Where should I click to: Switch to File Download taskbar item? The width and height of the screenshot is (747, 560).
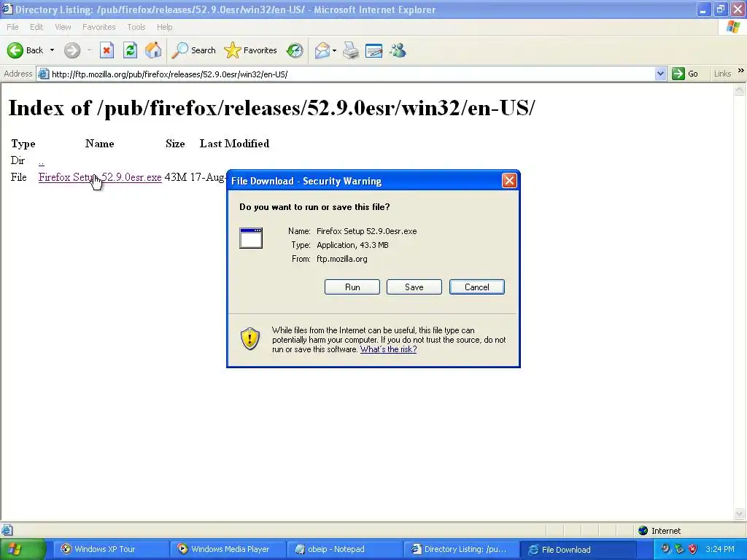[x=578, y=549]
